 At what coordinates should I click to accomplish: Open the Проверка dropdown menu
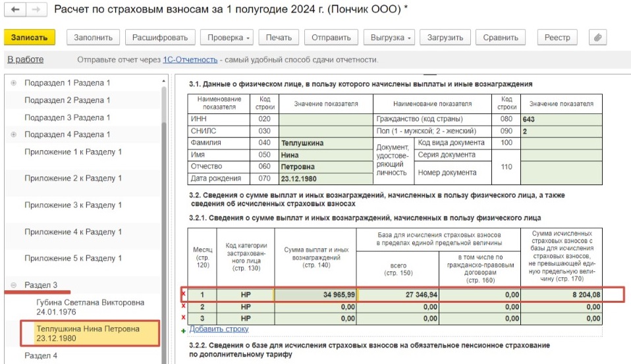tap(226, 38)
